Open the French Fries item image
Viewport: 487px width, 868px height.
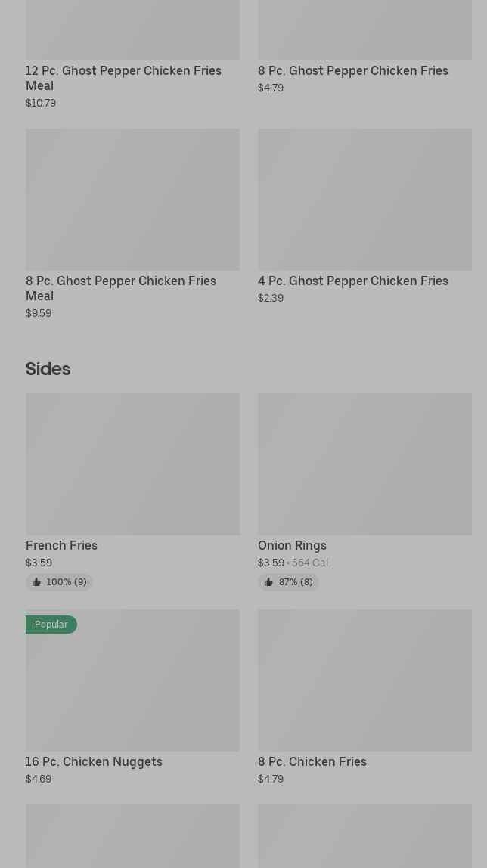pos(132,463)
